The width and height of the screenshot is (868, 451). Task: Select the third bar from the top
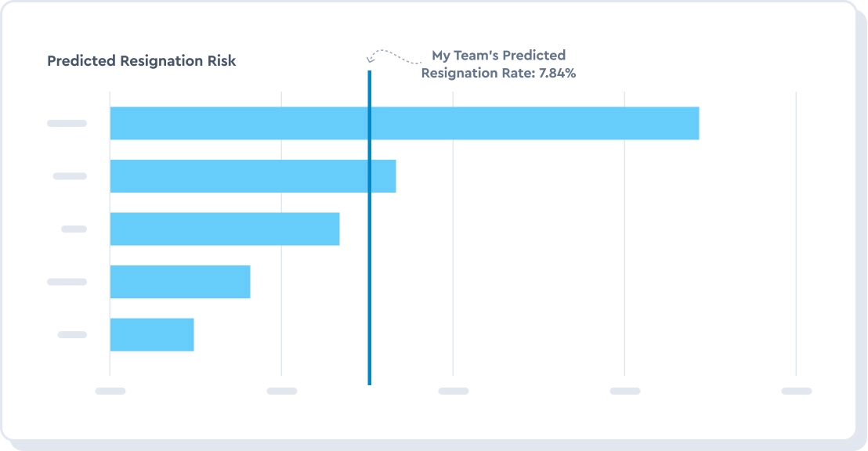[225, 229]
